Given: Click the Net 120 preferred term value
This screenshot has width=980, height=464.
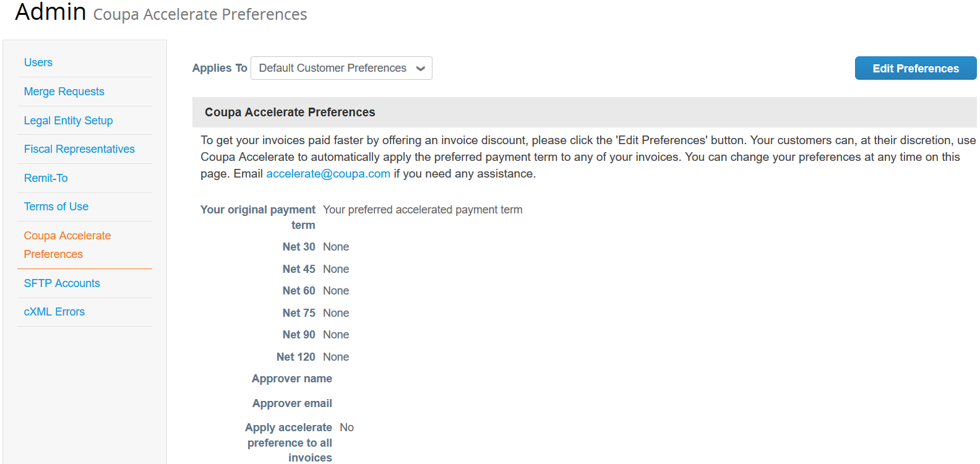Looking at the screenshot, I should [336, 357].
